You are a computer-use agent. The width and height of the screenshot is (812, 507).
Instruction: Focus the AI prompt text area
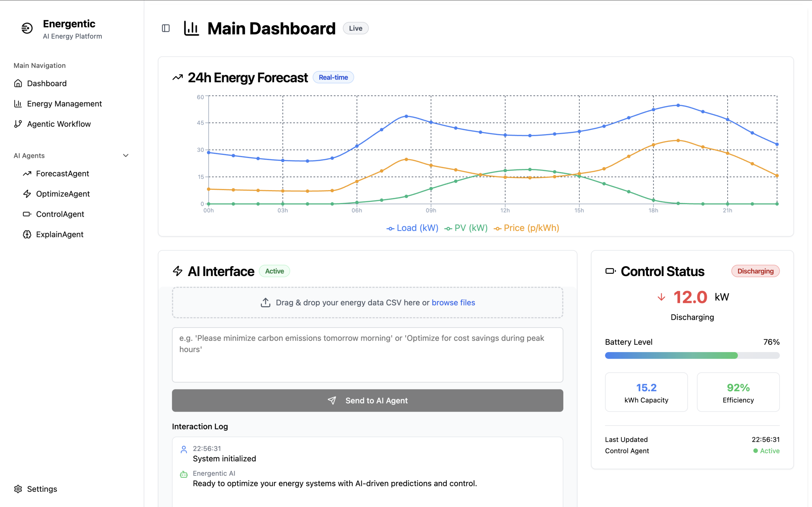click(x=367, y=355)
